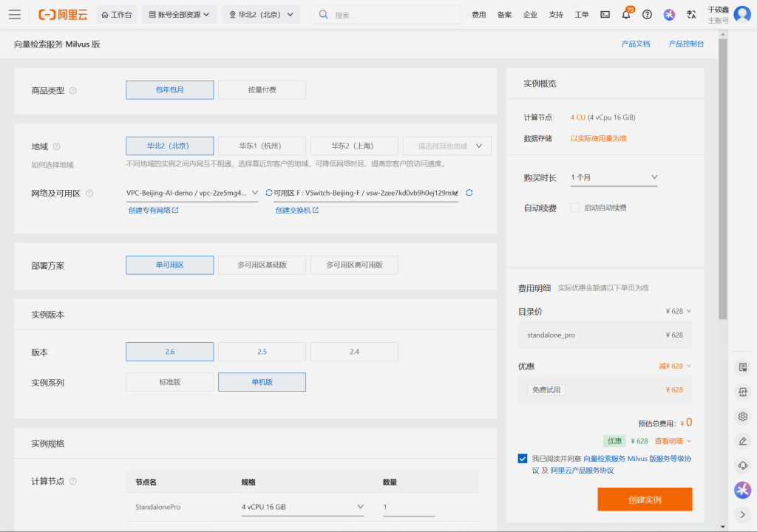Open the sidebar document notes icon
This screenshot has width=757, height=532.
[742, 367]
